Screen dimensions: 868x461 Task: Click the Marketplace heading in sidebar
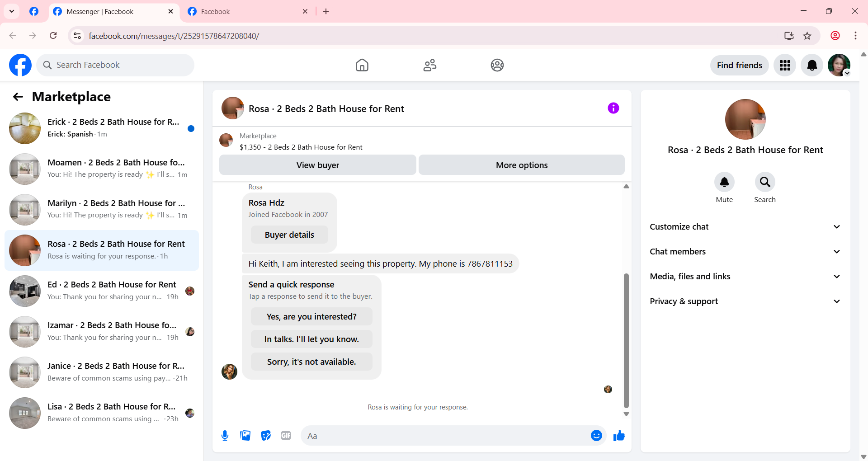click(71, 97)
